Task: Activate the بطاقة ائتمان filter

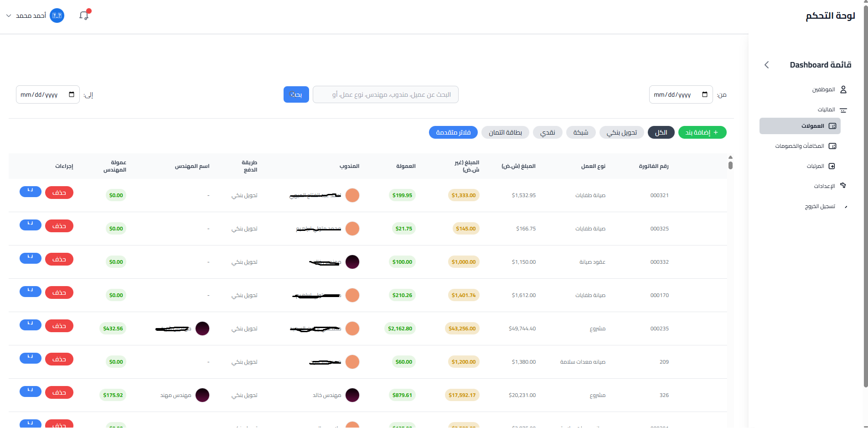Action: (x=505, y=132)
